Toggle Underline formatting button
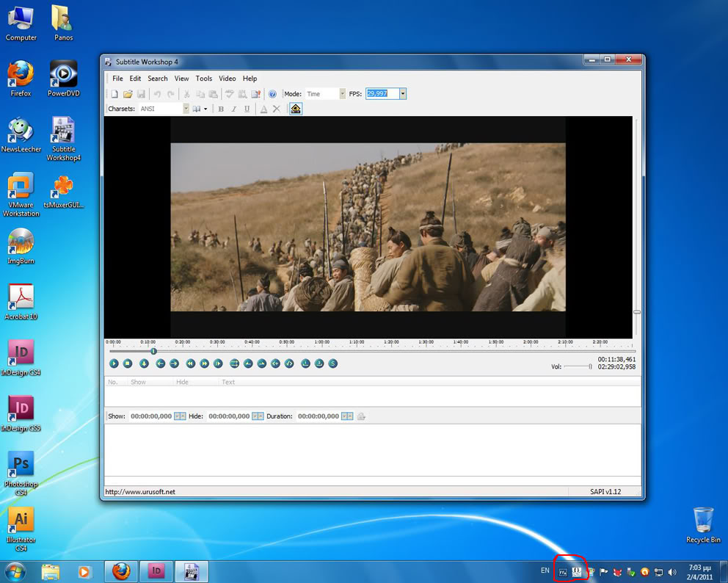This screenshot has height=583, width=728. [247, 109]
